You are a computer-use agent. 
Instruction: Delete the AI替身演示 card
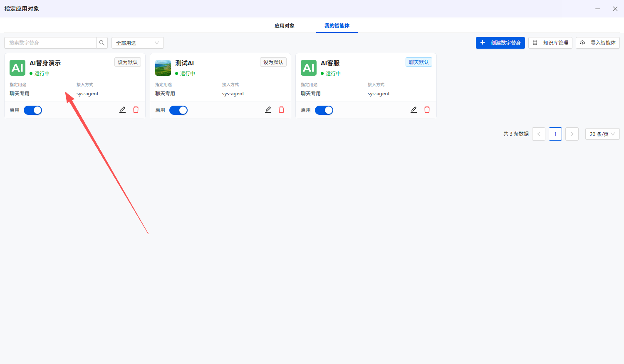pos(136,110)
